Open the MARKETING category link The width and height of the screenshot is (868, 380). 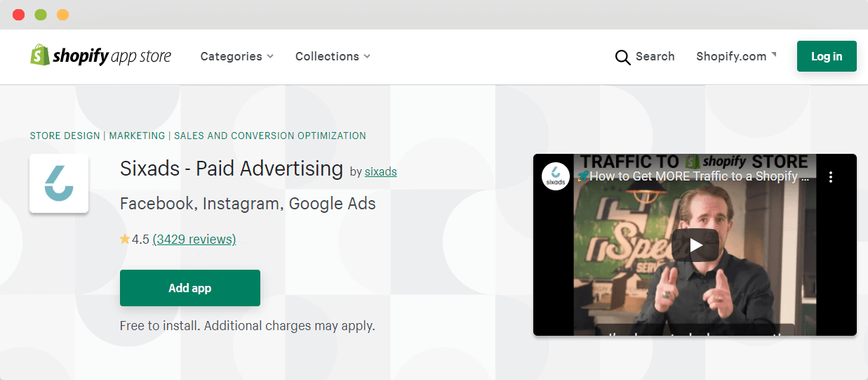coord(137,136)
